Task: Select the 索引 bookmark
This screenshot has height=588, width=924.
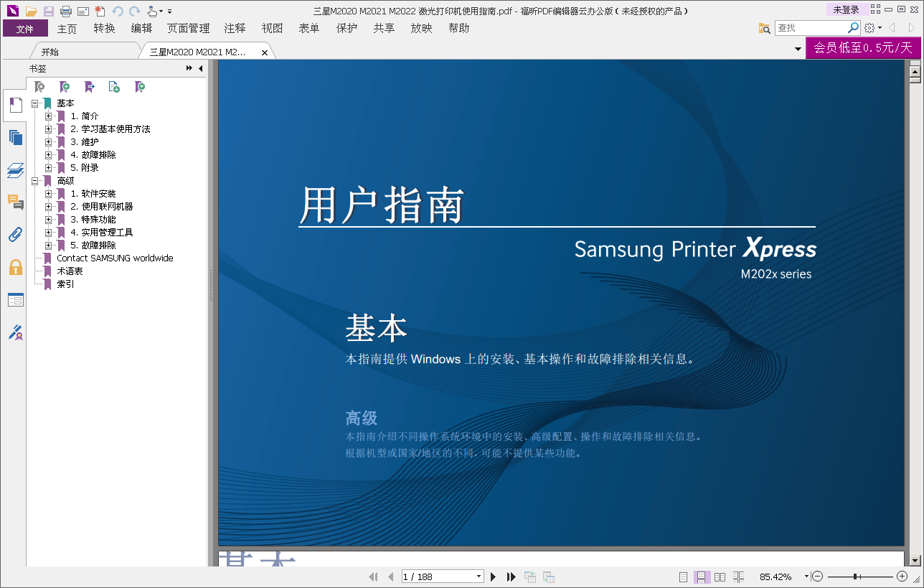Action: tap(65, 284)
